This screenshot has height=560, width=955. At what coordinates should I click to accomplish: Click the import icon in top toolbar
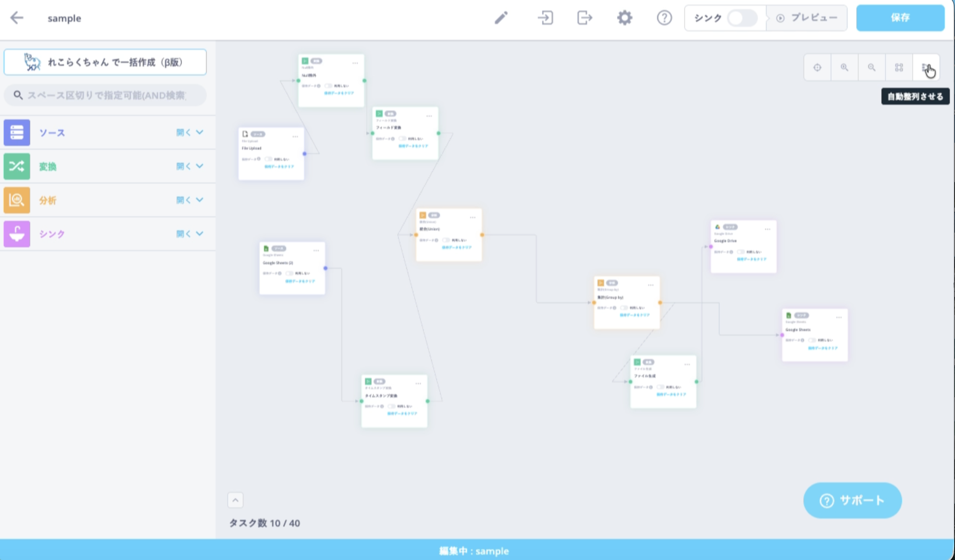tap(545, 18)
